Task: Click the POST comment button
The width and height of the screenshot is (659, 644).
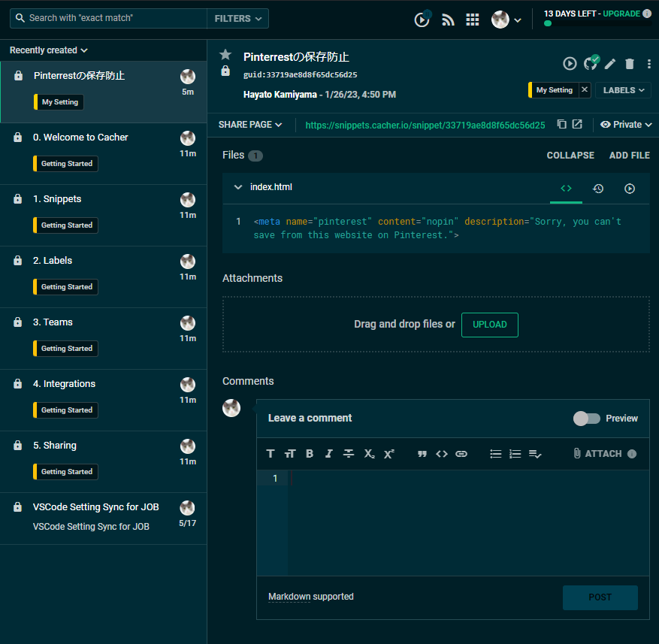Action: click(x=600, y=597)
